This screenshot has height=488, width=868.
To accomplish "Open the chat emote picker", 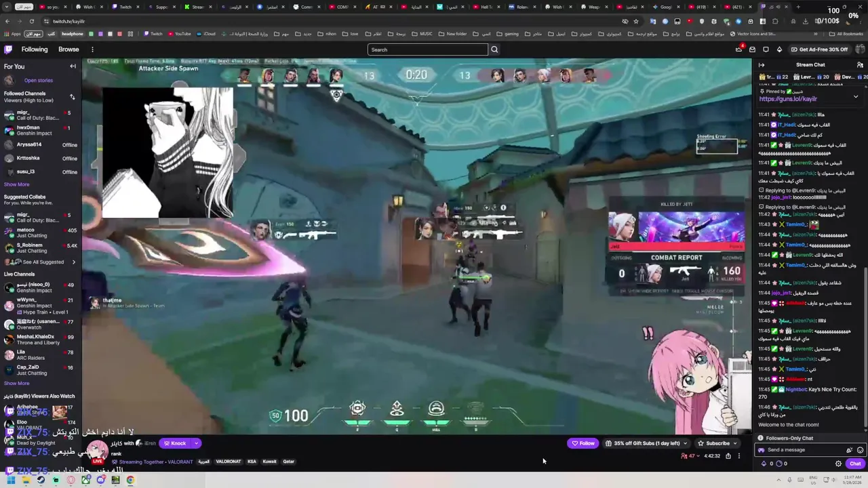I will (x=861, y=450).
